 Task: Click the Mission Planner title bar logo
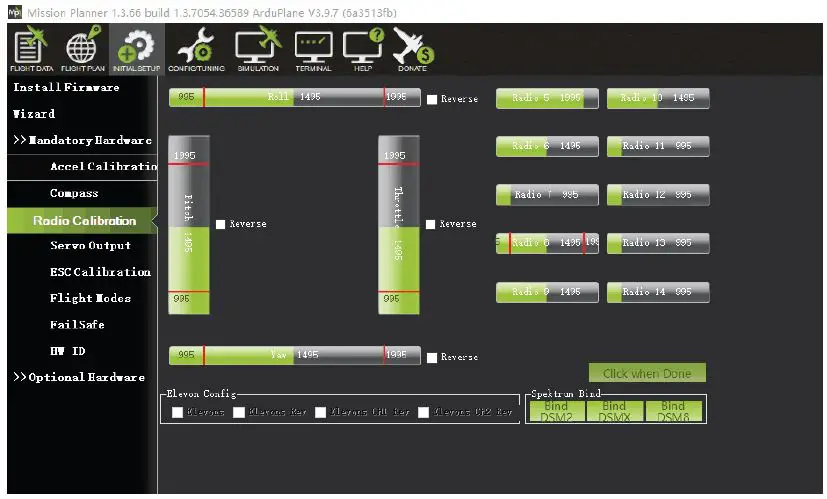pos(15,12)
